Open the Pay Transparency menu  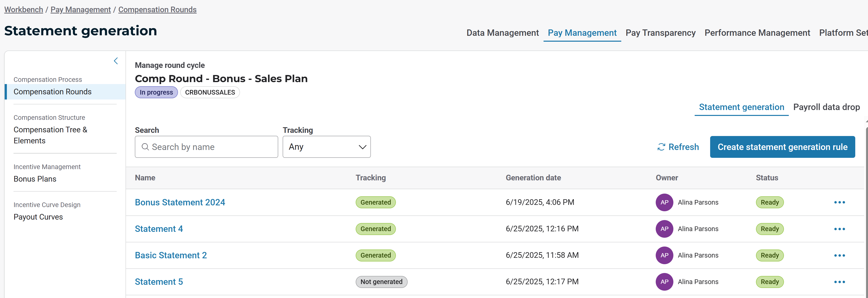coord(660,33)
